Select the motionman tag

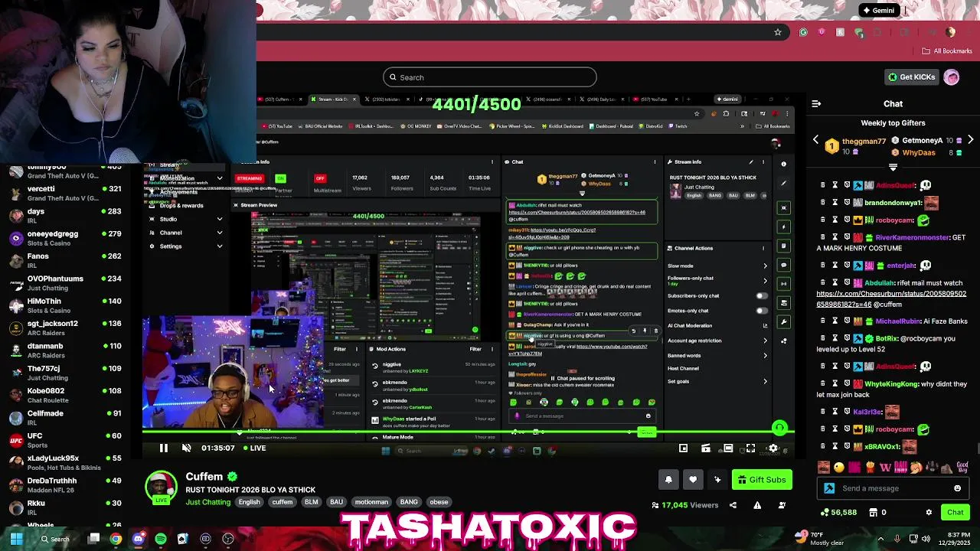pos(371,502)
